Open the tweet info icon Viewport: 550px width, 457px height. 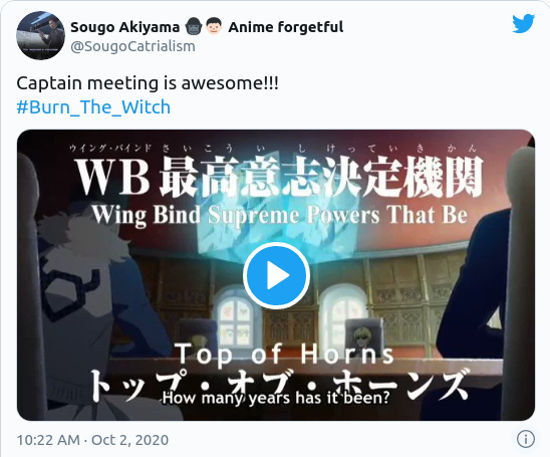click(x=525, y=439)
